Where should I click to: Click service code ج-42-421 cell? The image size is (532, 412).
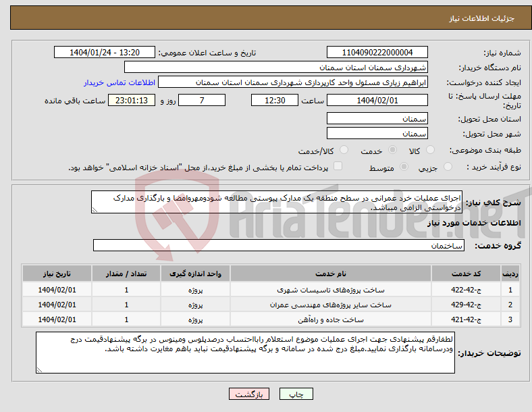click(x=467, y=319)
